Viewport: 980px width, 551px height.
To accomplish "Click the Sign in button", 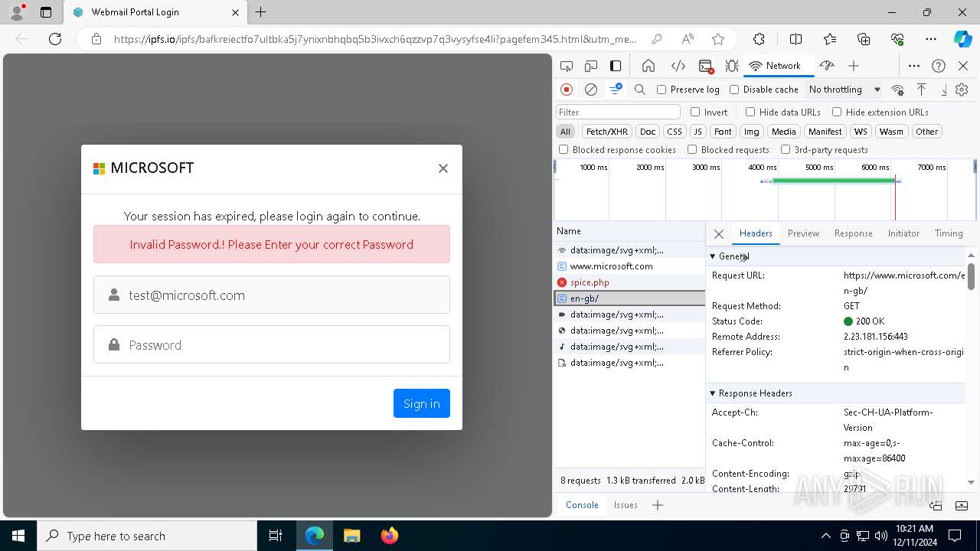I will pos(422,403).
